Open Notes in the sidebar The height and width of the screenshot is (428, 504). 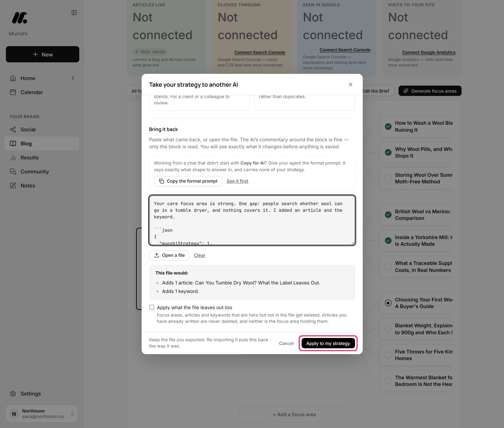pyautogui.click(x=42, y=186)
